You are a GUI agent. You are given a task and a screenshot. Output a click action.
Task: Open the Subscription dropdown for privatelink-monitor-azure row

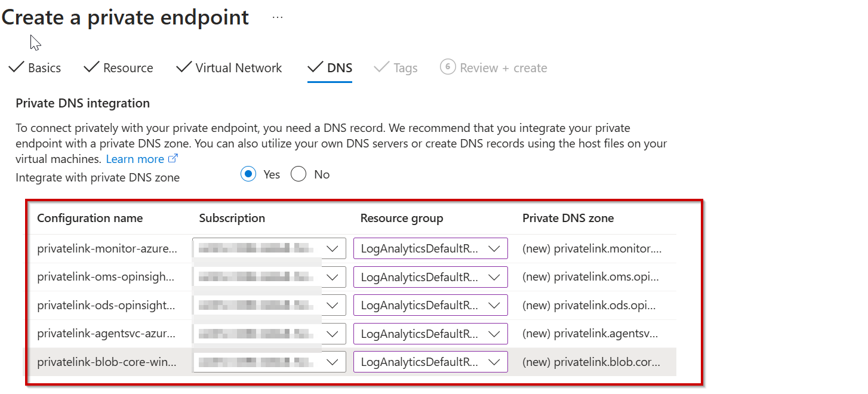[332, 248]
